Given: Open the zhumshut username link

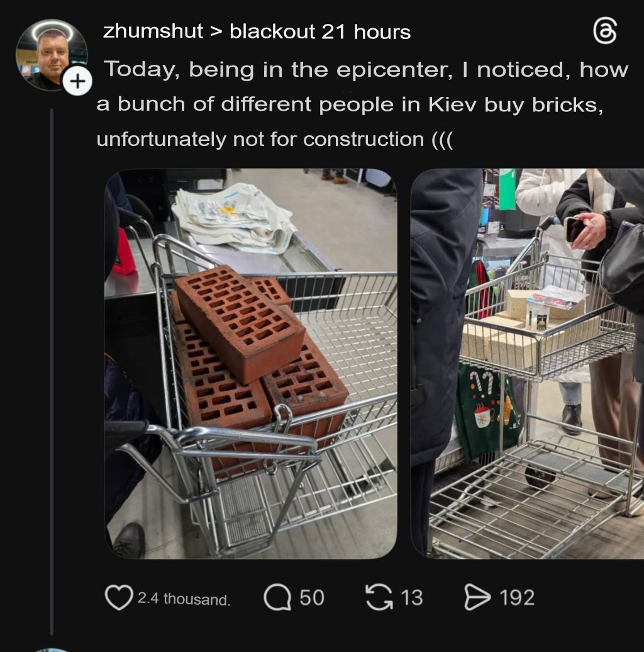Looking at the screenshot, I should tap(153, 31).
